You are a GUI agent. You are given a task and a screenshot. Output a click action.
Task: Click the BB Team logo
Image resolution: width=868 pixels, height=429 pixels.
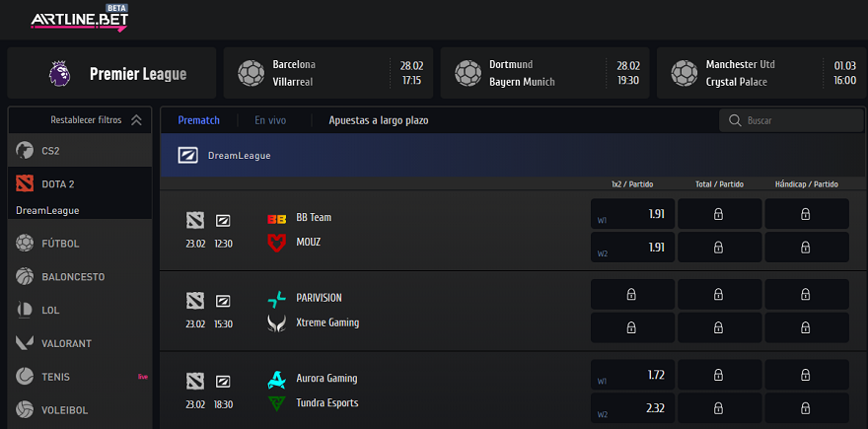coord(277,218)
